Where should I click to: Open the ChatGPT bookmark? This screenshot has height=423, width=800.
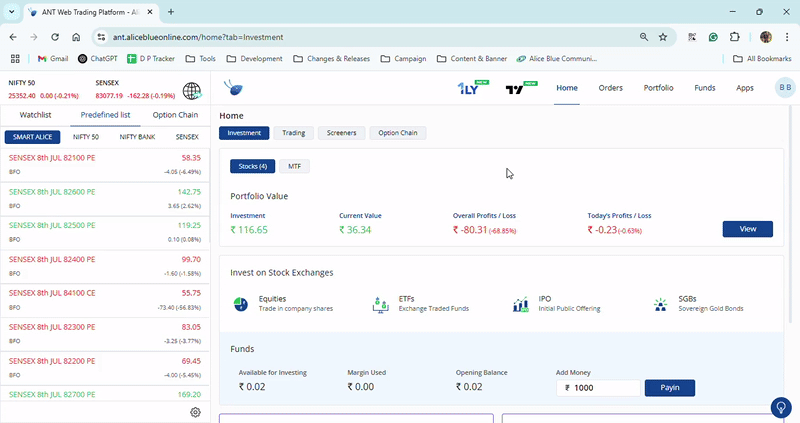tap(97, 59)
